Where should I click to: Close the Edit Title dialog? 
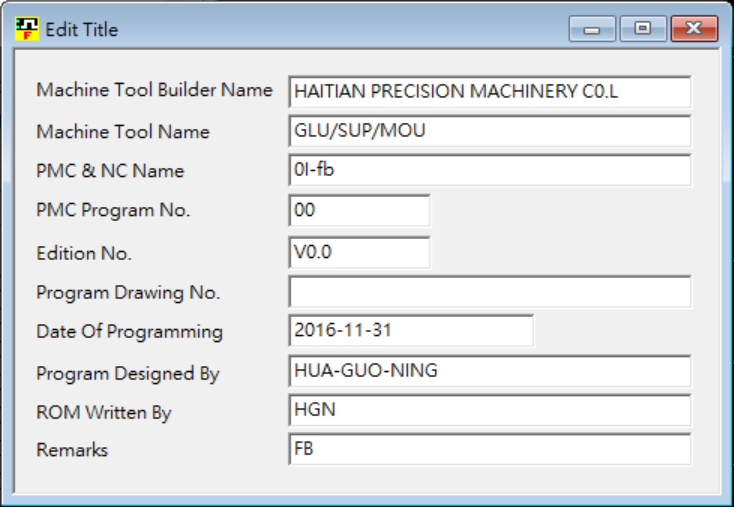(693, 30)
